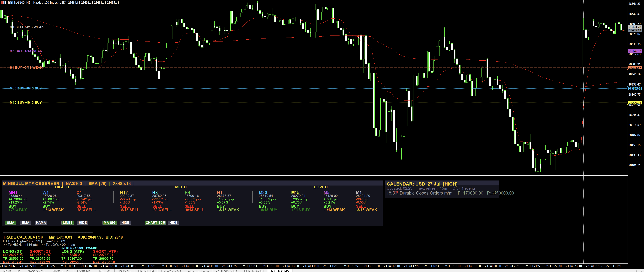Screen dimensions: 644x272
Task: Click the purple 28426.02 price tag
Action: (635, 51)
